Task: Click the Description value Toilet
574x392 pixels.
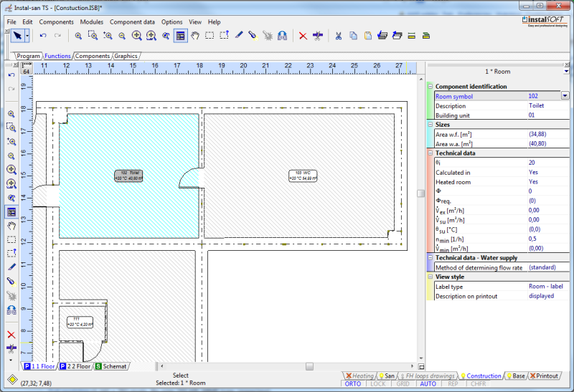Action: pos(536,105)
